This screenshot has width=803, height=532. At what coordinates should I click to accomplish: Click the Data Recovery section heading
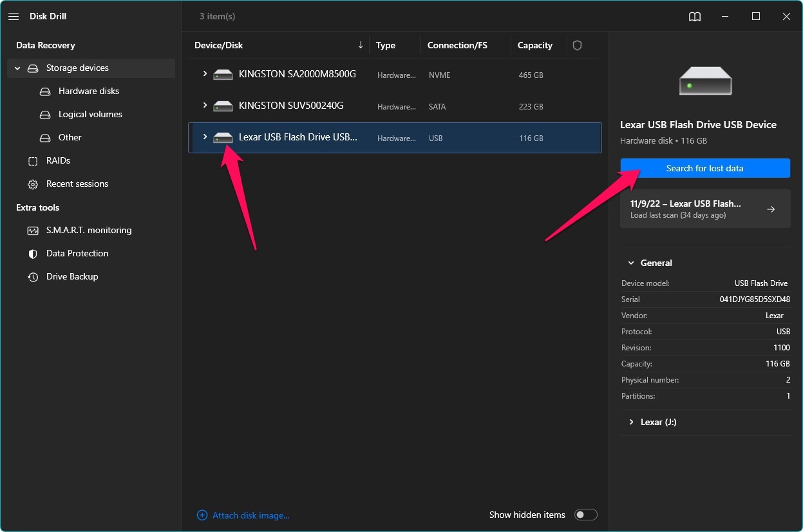46,46
